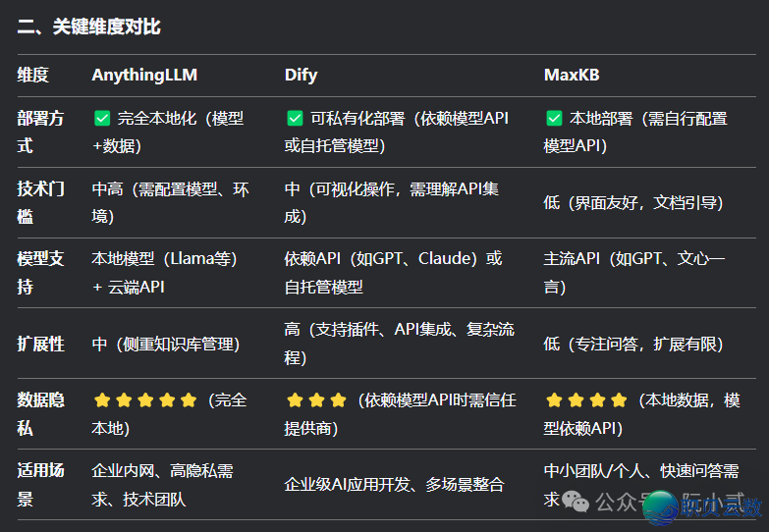Click the cell 中高（需配置模型、环境）

click(x=170, y=202)
